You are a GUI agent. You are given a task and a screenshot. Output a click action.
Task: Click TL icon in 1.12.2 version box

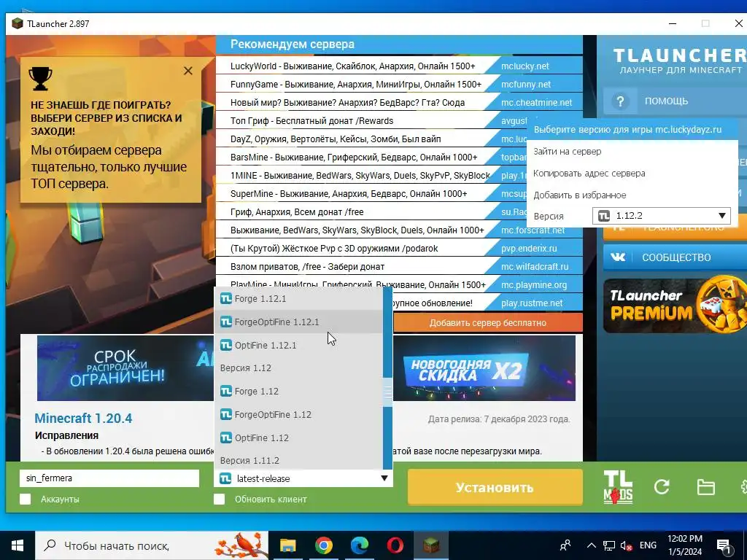[604, 216]
